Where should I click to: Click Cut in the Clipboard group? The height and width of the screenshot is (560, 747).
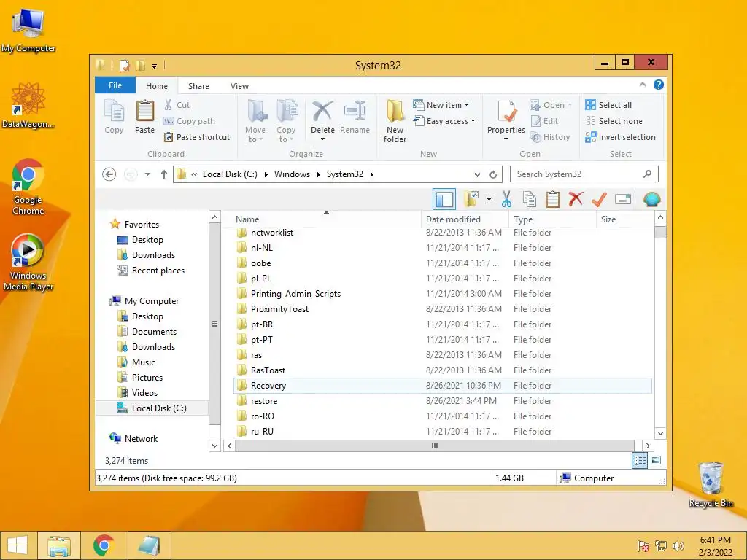(x=177, y=105)
